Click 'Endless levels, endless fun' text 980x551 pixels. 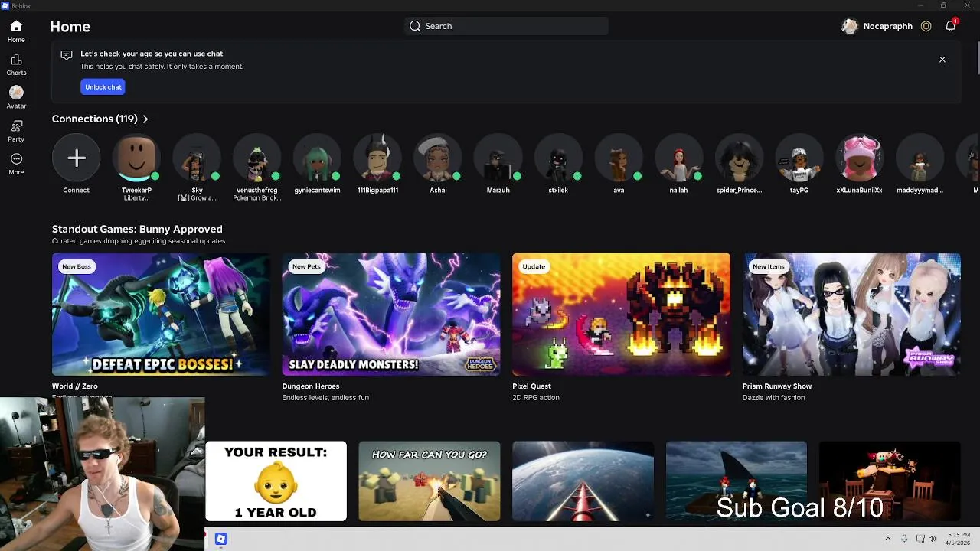(325, 398)
